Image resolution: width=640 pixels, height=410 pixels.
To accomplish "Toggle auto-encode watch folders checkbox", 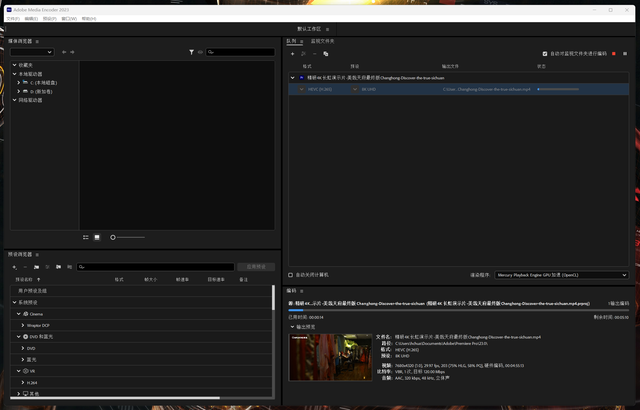I will coord(545,54).
